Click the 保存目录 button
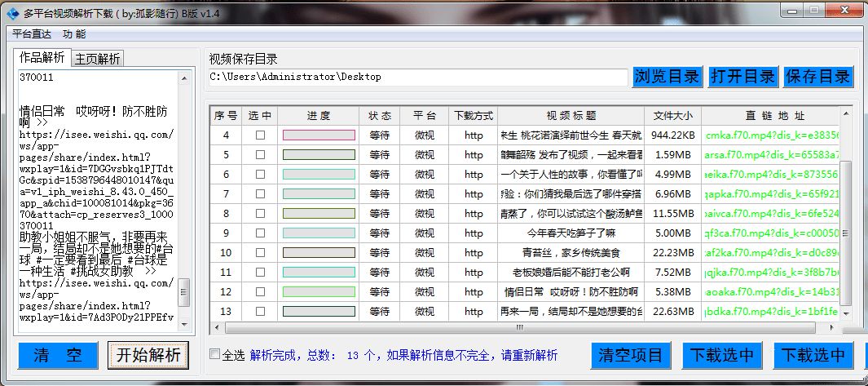Screen dimensions: 868x386 coord(817,77)
